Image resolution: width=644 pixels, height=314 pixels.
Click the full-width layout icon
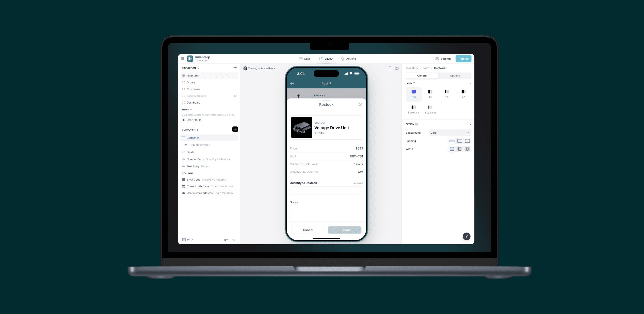[414, 94]
